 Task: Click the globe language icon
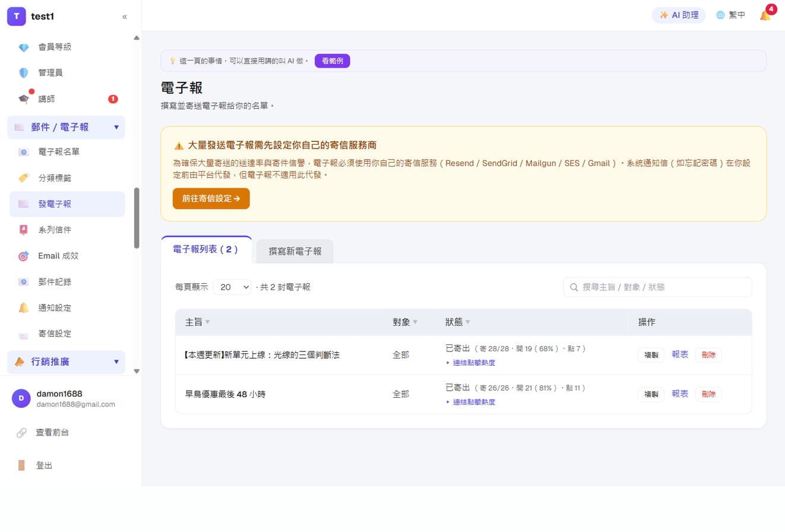pyautogui.click(x=720, y=15)
